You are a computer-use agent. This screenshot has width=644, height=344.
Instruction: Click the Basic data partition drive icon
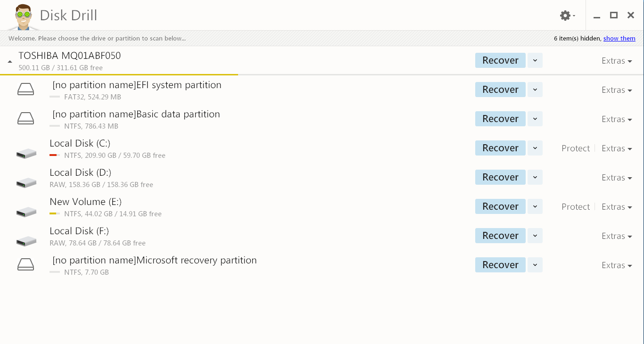[25, 118]
